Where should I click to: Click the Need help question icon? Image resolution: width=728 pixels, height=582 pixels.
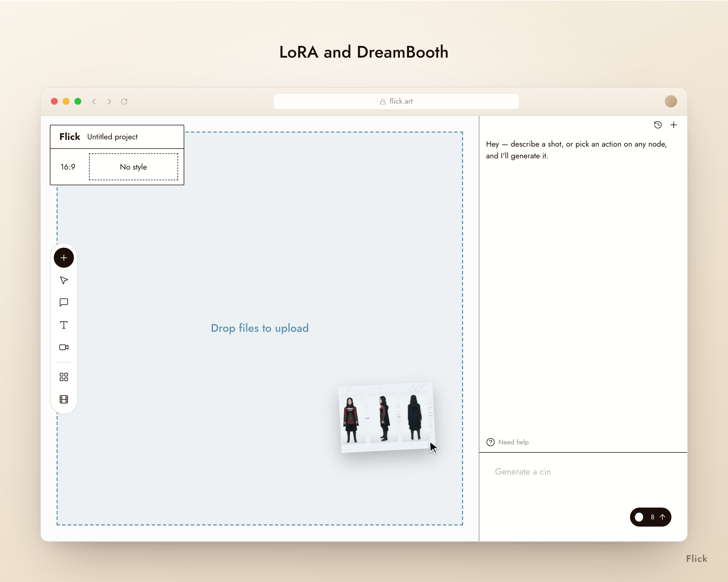[490, 442]
